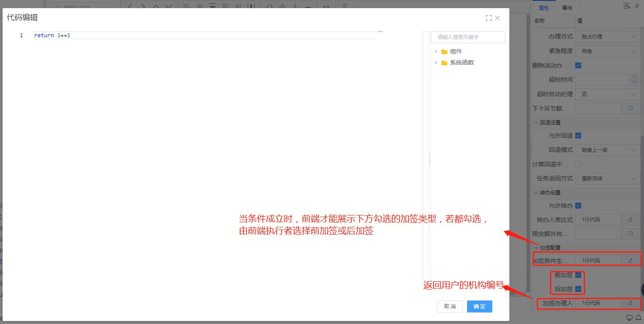Click the splitter handle beside the function tree

429,159
